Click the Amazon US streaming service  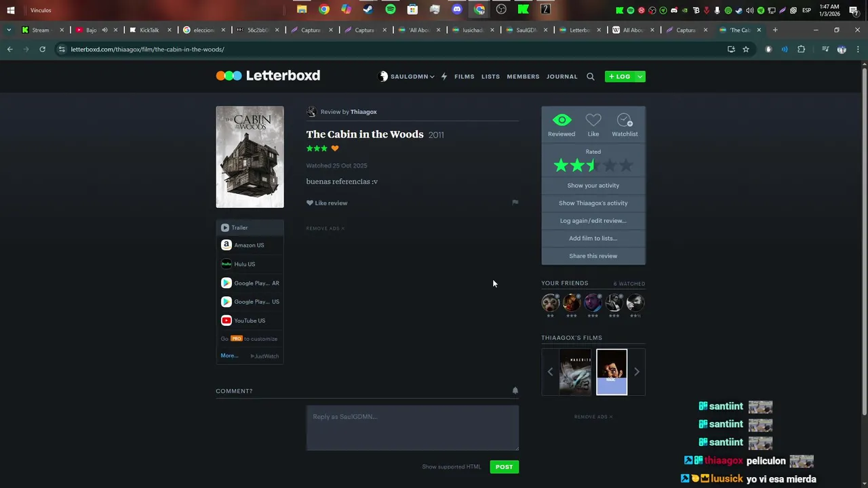pos(250,245)
